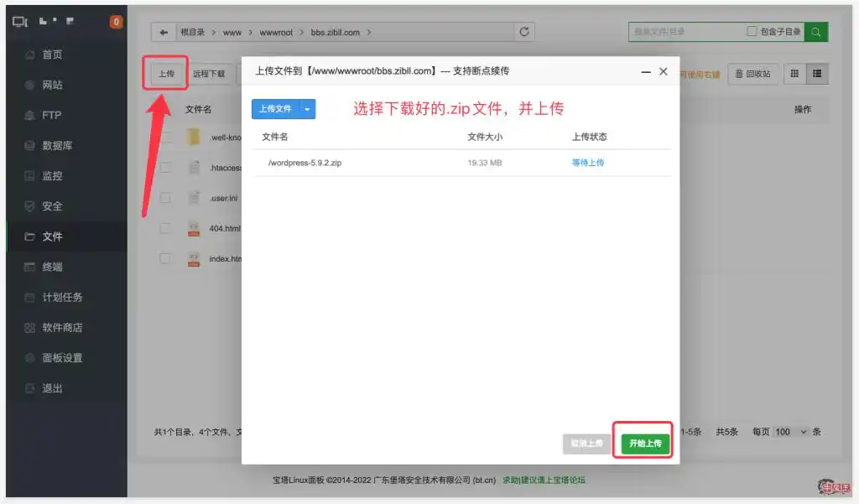Screen dimensions: 859x504
Task: Open the Website (网站) sidebar menu
Action: click(x=52, y=85)
